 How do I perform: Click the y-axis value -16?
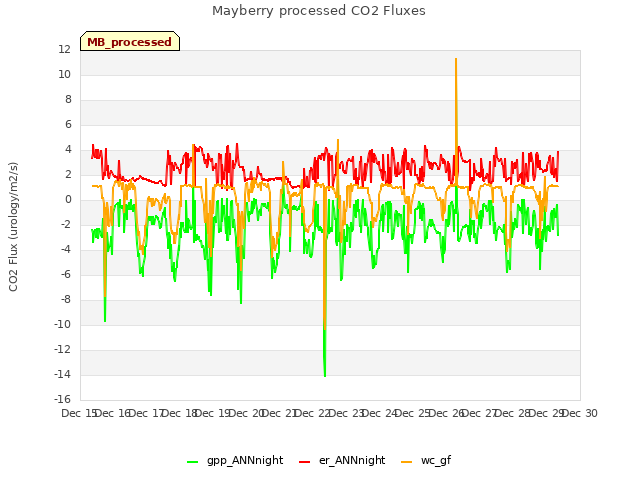pos(62,399)
